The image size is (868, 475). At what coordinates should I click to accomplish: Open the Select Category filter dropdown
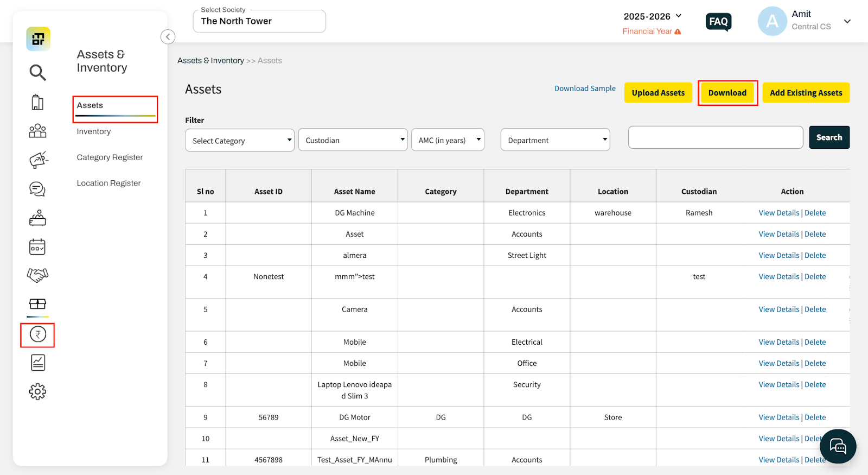pos(240,141)
